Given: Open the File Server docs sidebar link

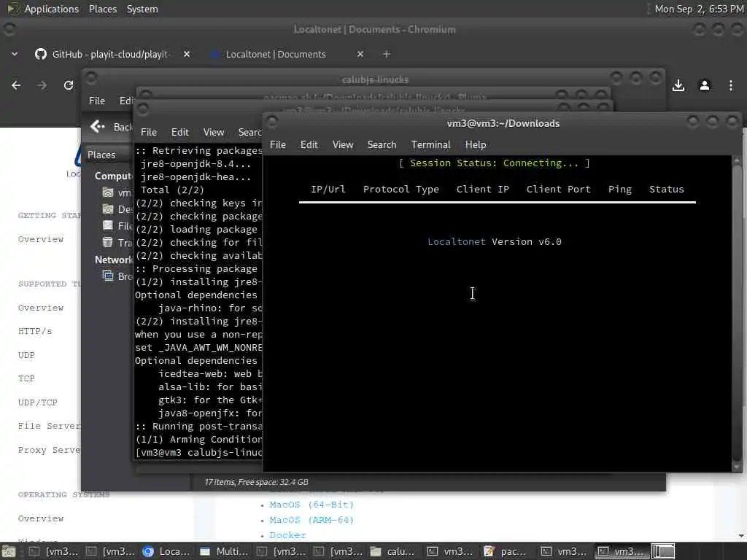Looking at the screenshot, I should 49,426.
